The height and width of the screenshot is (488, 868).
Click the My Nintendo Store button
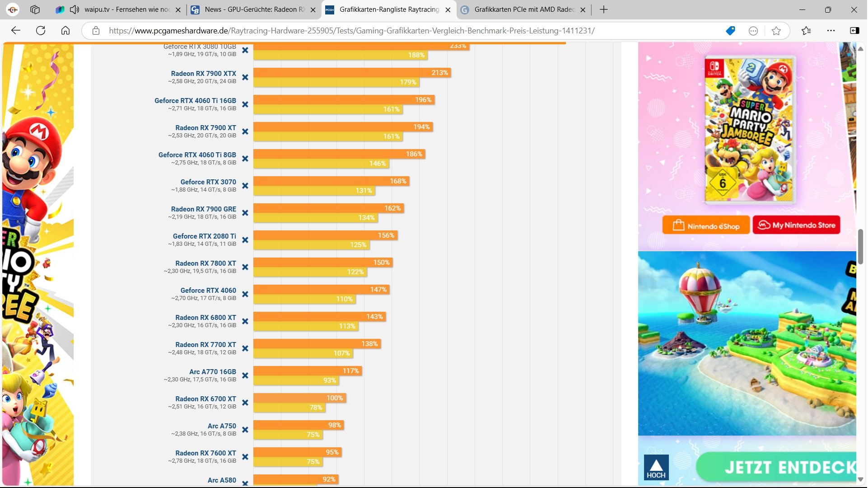point(796,225)
